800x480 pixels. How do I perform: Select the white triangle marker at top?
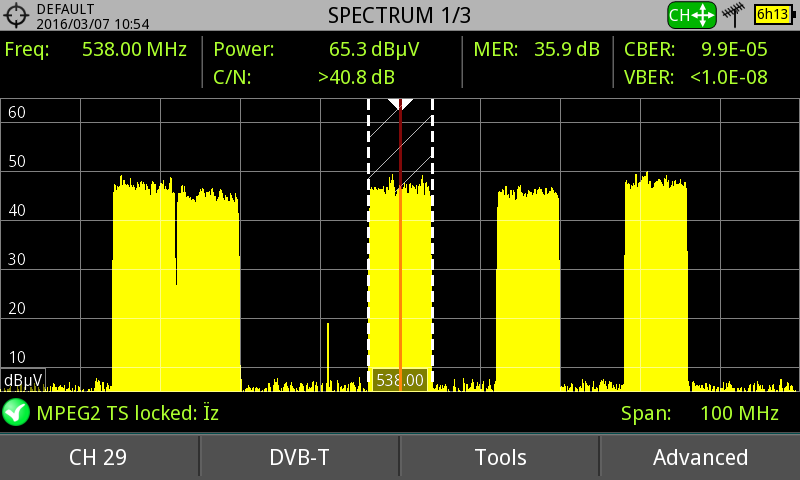(401, 105)
